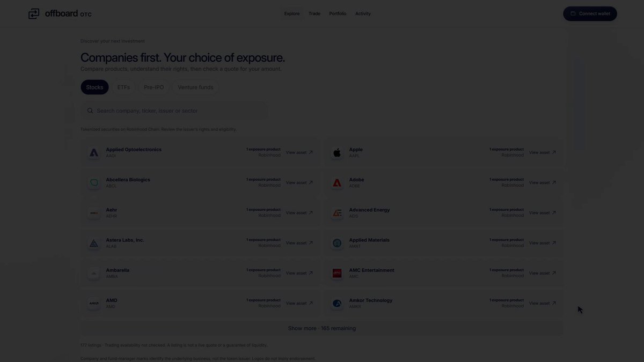Focus the company search field
The height and width of the screenshot is (362, 644).
click(174, 110)
